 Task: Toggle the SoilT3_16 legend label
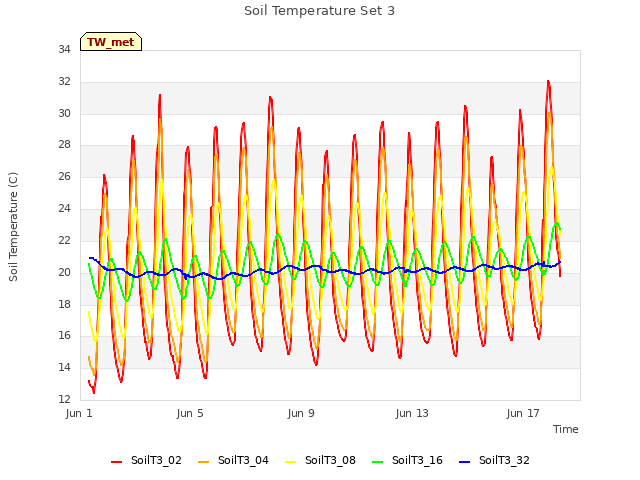click(417, 460)
